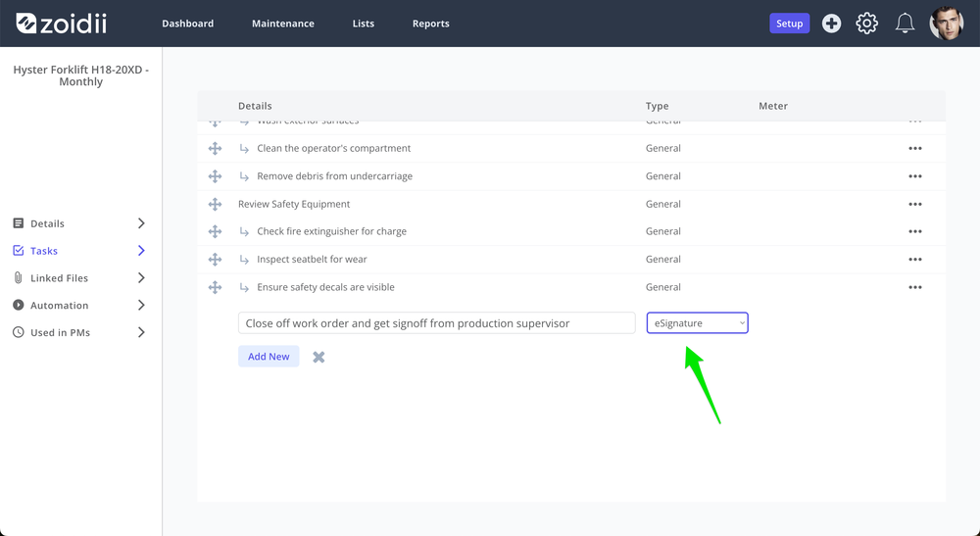Open more options for Inspect seatbelt row
The image size is (980, 536).
point(915,260)
